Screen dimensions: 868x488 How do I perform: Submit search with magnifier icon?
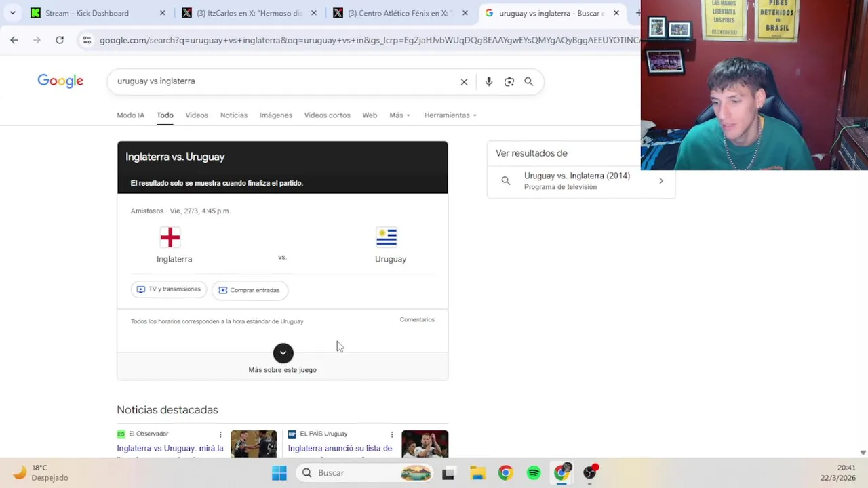[529, 82]
